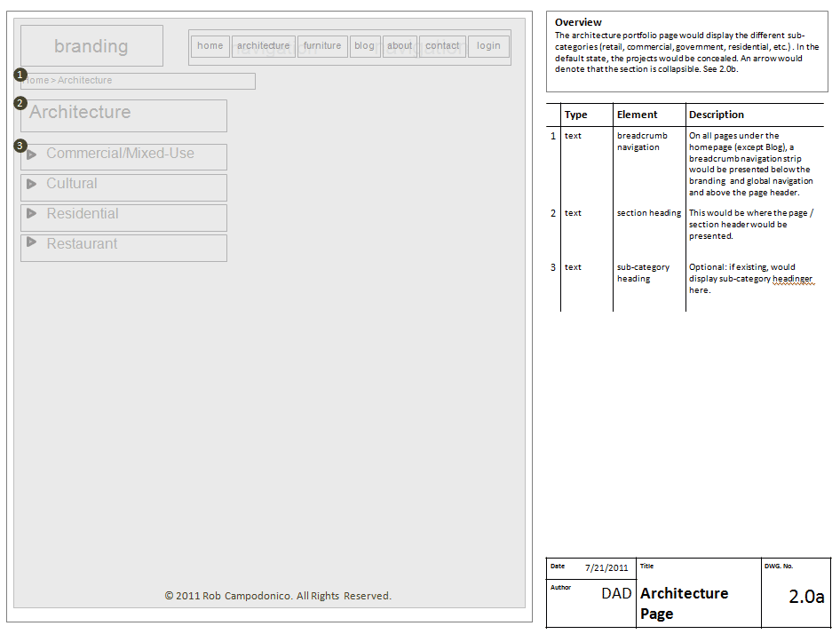Click the login navigation button
Image resolution: width=840 pixels, height=634 pixels.
pos(488,46)
